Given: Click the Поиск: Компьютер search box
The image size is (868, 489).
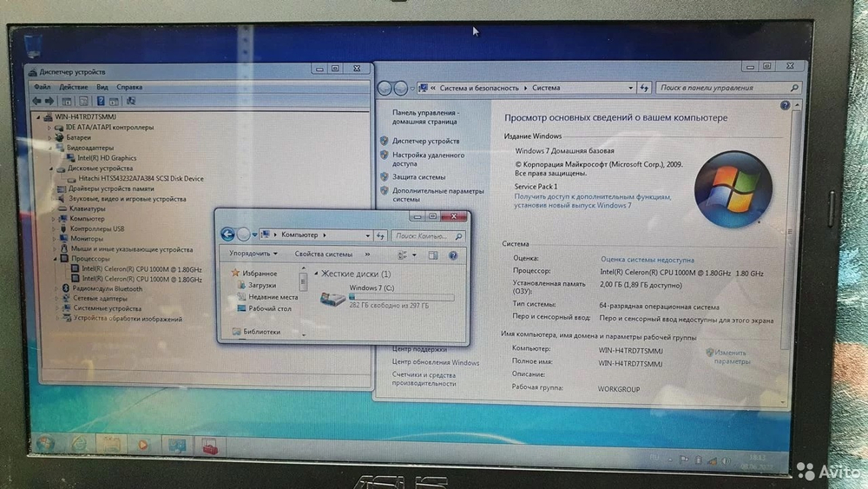Looking at the screenshot, I should pos(427,236).
